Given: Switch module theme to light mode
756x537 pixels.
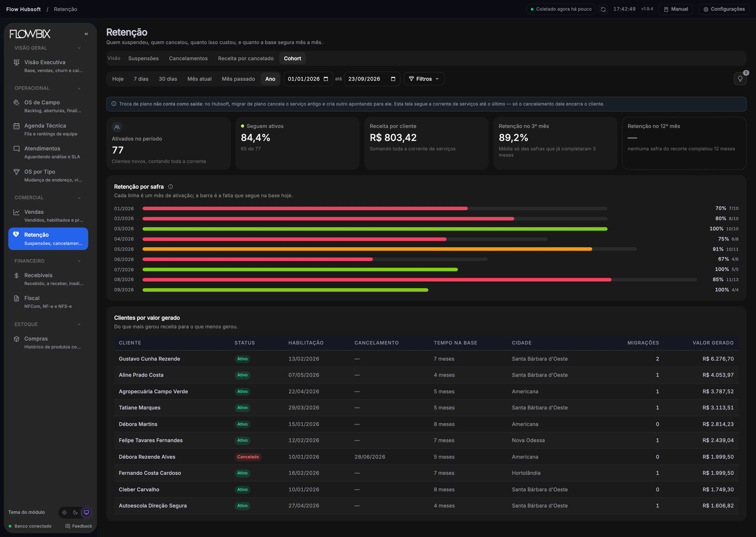Looking at the screenshot, I should click(x=65, y=512).
